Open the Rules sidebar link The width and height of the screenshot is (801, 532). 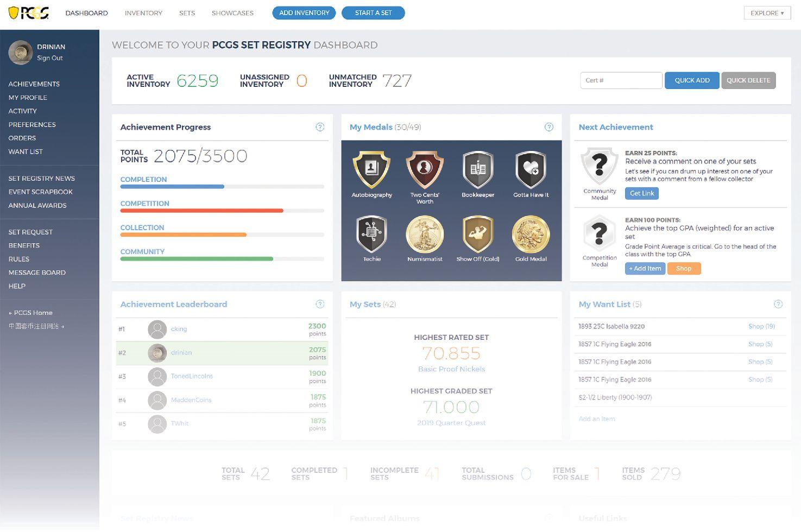point(19,259)
